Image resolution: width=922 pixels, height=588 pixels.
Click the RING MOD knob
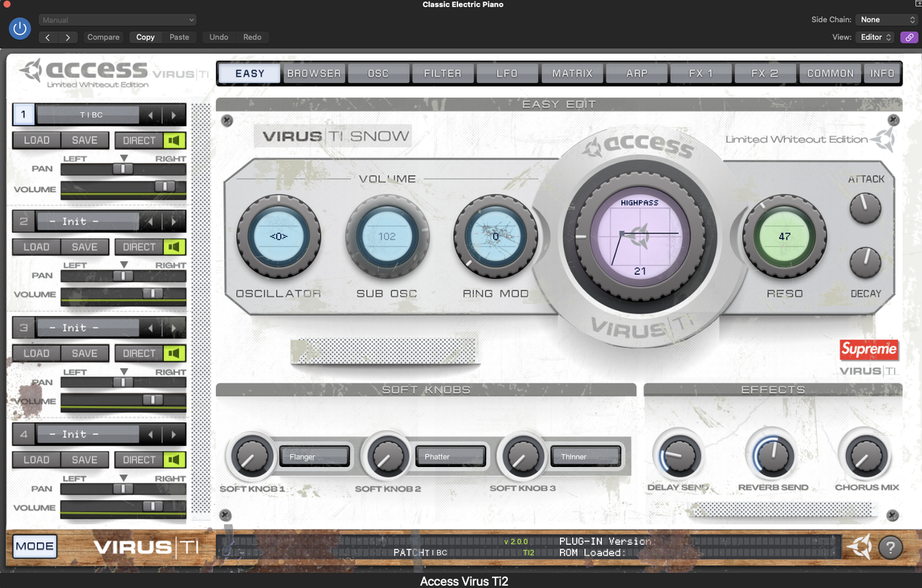[495, 236]
